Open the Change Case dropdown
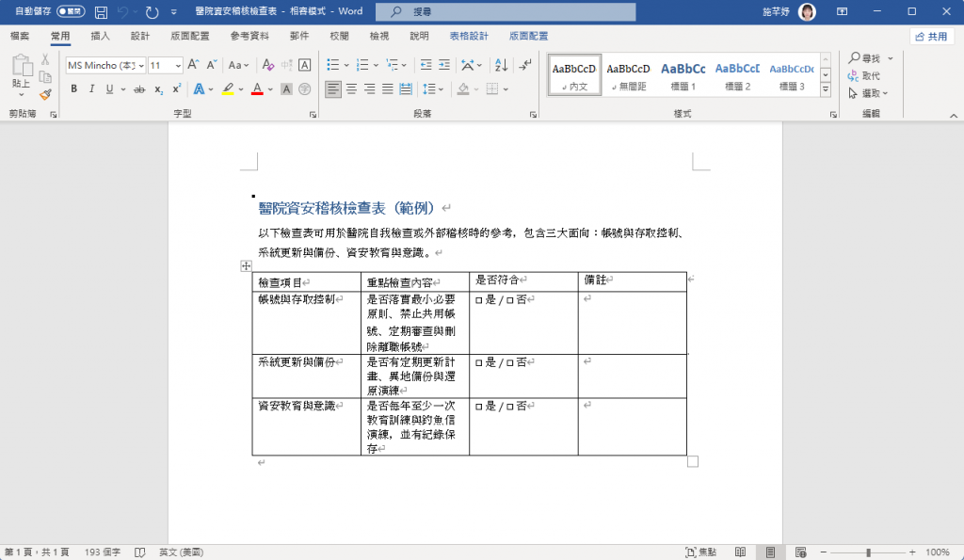Screen dimensions: 964x560 click(238, 65)
